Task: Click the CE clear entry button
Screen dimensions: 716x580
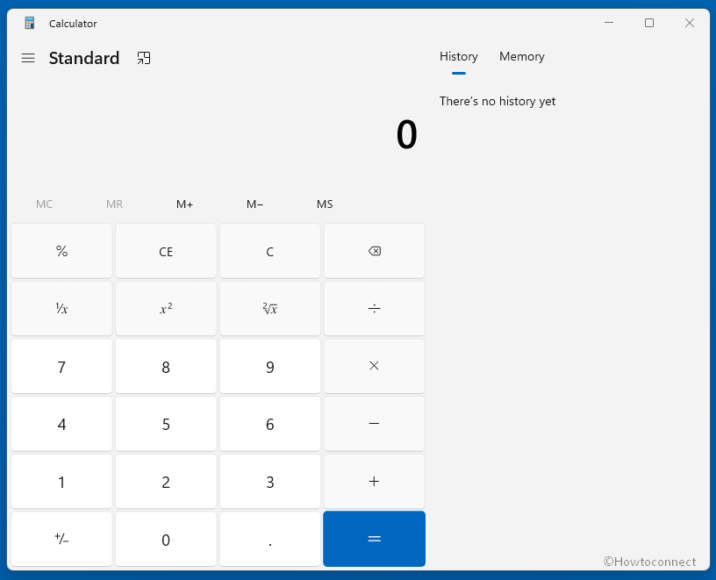Action: (x=166, y=252)
